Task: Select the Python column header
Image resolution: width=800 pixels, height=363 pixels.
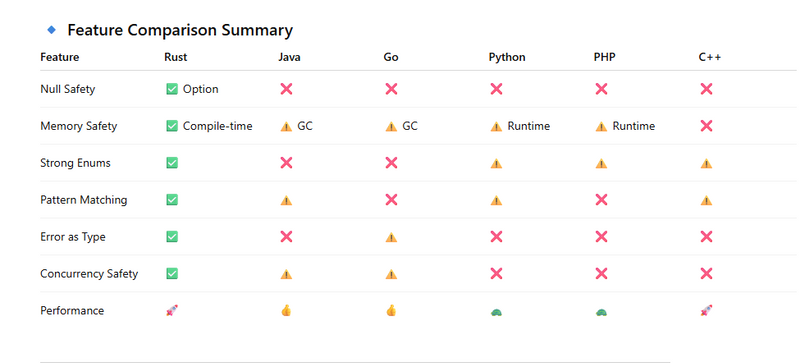Action: point(507,57)
